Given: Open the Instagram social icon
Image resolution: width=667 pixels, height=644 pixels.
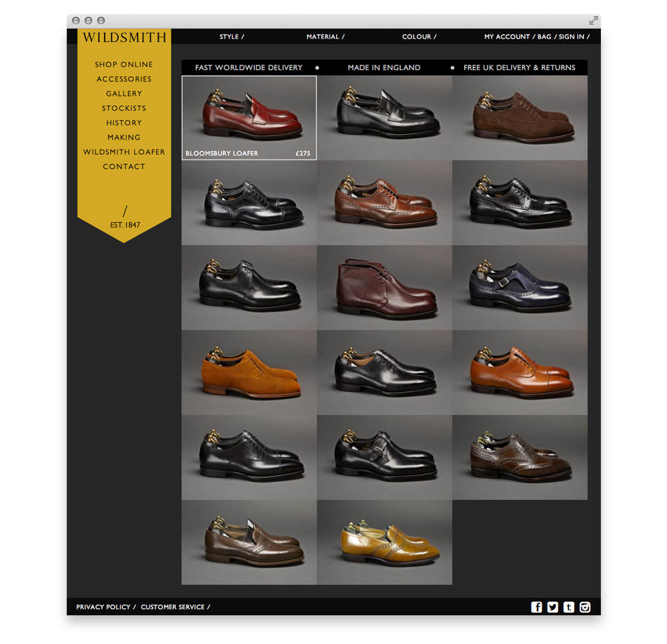Looking at the screenshot, I should 585,607.
